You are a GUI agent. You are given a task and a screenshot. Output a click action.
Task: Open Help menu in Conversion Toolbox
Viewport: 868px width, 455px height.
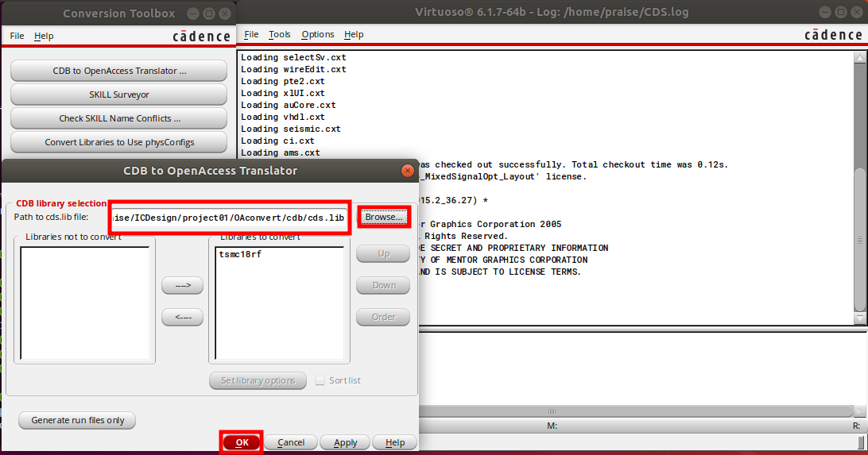[x=44, y=36]
